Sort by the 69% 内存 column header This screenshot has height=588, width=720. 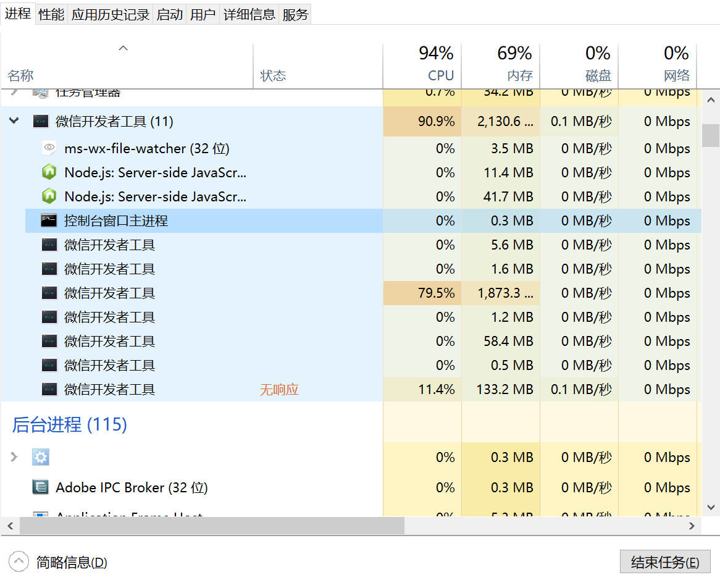pos(501,65)
